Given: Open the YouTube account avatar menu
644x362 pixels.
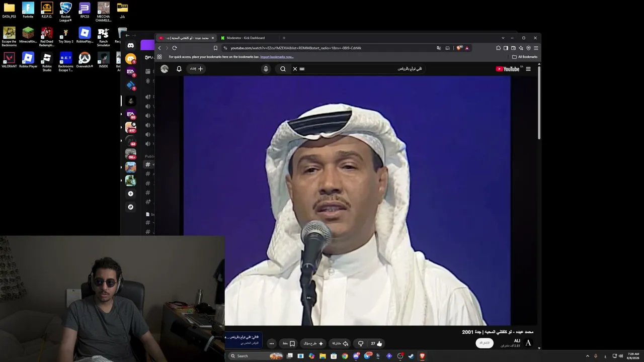Looking at the screenshot, I should pyautogui.click(x=165, y=69).
